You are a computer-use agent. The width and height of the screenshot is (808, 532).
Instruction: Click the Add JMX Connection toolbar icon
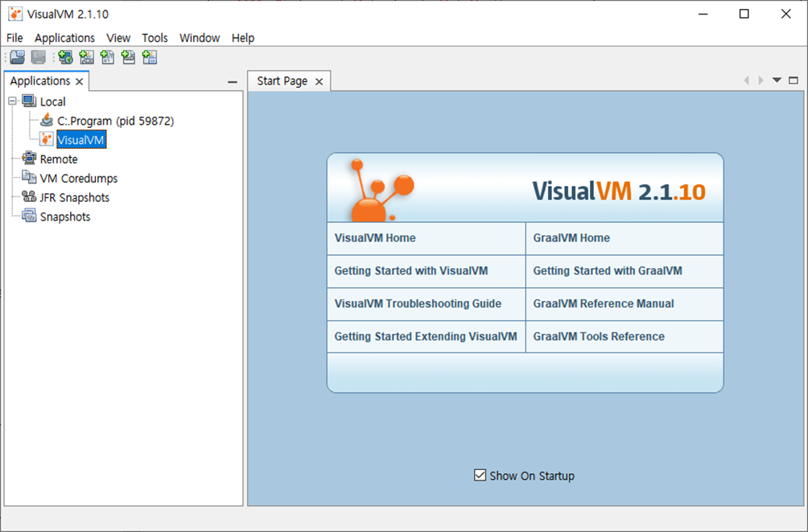tap(87, 57)
